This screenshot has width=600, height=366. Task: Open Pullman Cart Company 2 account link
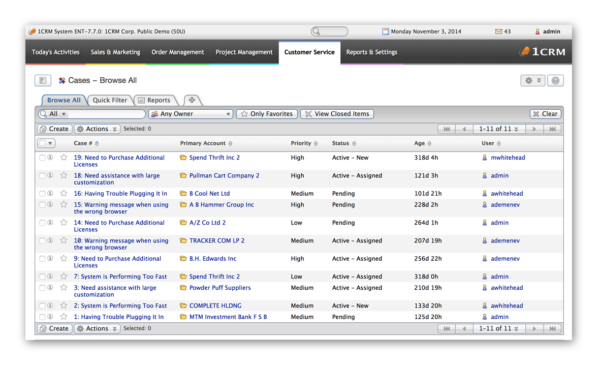(224, 175)
